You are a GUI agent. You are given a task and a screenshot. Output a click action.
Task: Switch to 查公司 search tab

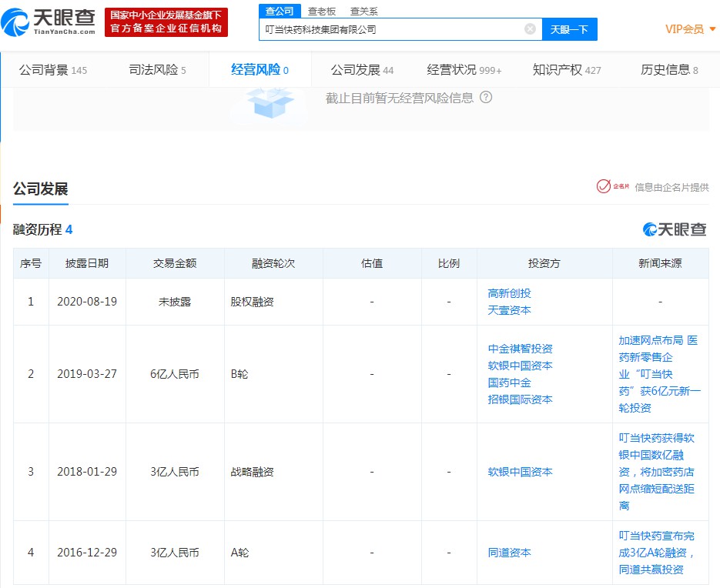pos(280,11)
